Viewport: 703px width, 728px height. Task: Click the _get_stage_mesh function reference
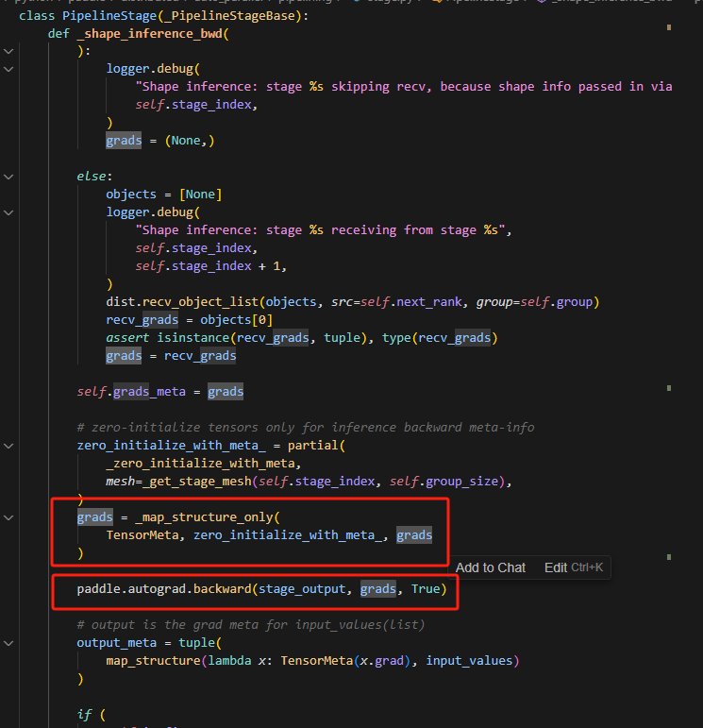(198, 482)
